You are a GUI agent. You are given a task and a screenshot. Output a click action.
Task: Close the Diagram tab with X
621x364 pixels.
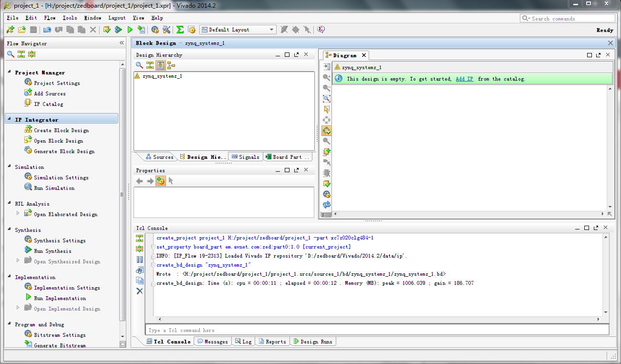[x=363, y=55]
